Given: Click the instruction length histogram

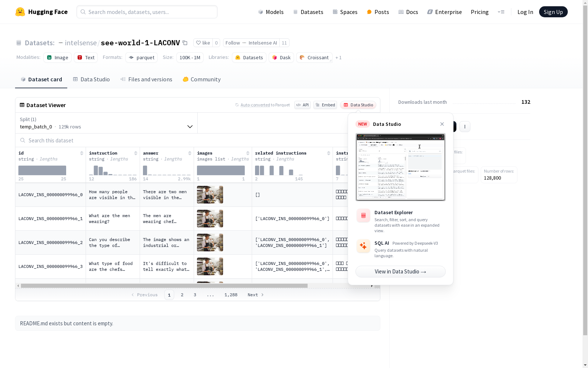Looking at the screenshot, I should click(x=113, y=170).
